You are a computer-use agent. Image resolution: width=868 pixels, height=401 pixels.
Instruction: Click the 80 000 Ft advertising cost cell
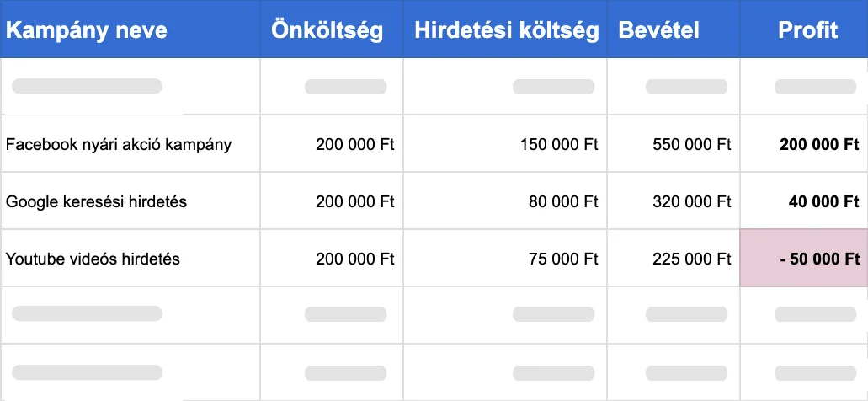pos(505,201)
